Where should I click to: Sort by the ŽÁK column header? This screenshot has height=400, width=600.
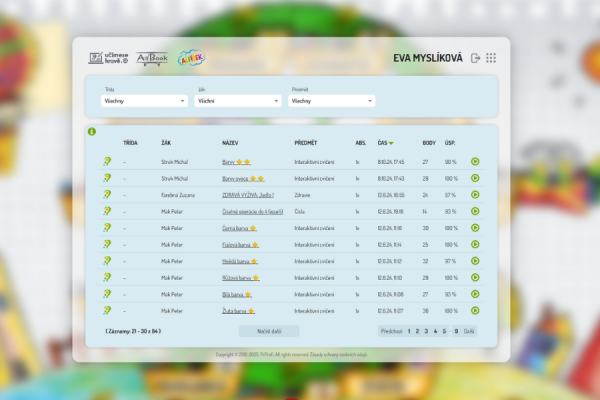[x=166, y=143]
